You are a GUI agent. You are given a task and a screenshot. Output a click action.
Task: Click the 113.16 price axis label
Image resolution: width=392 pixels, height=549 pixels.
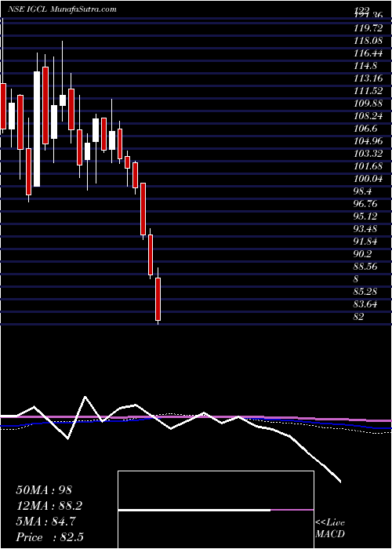368,78
